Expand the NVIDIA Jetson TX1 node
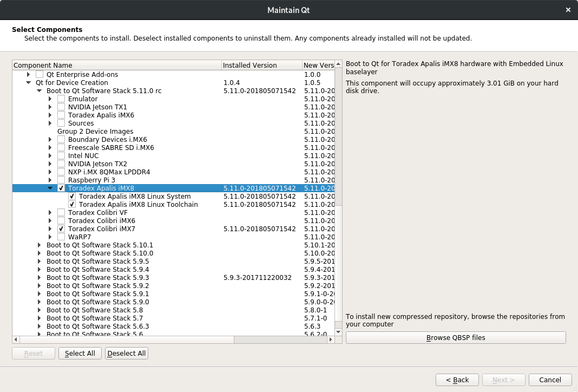The image size is (578, 392). point(50,107)
